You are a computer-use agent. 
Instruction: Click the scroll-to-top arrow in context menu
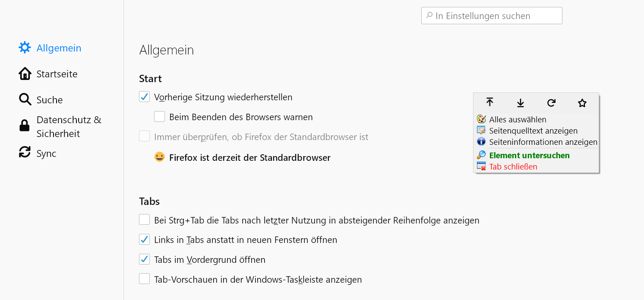(x=489, y=102)
